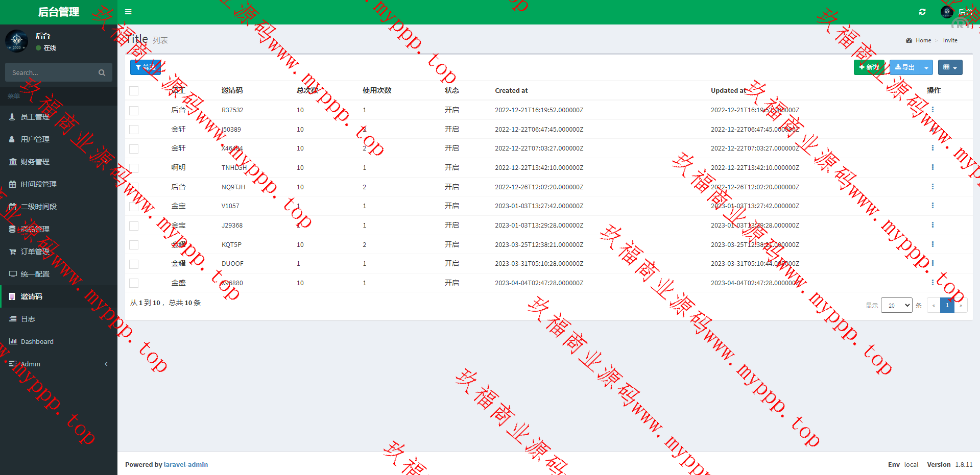
Task: Open actions menu for V1057 row
Action: (933, 206)
